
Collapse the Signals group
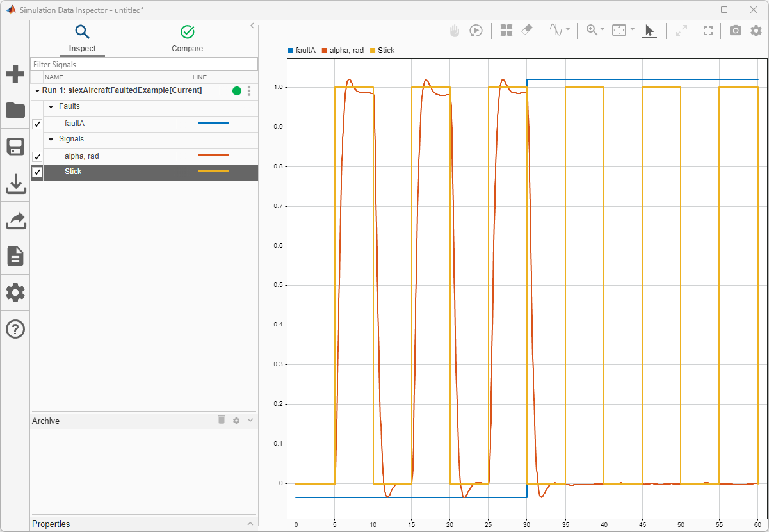[x=51, y=140]
